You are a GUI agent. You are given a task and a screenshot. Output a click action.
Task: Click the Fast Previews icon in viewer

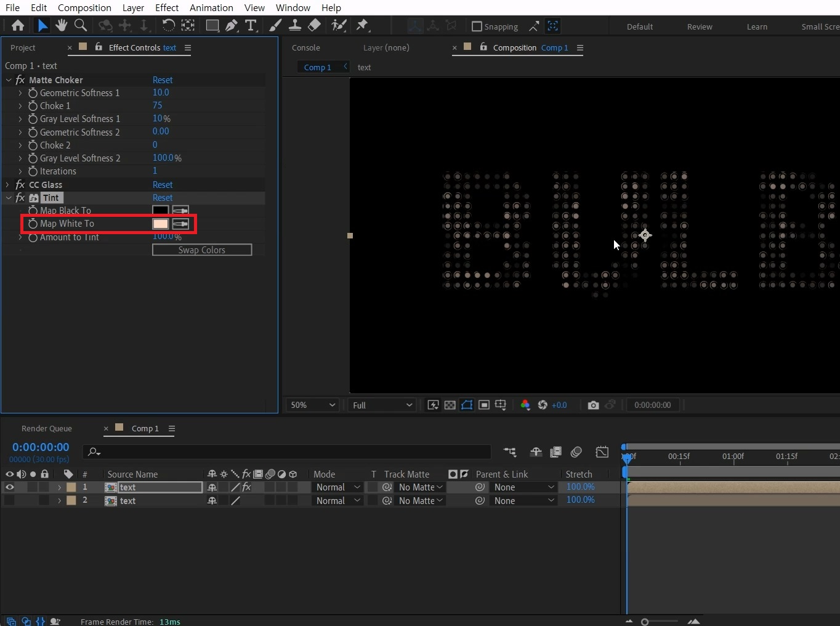coord(434,405)
